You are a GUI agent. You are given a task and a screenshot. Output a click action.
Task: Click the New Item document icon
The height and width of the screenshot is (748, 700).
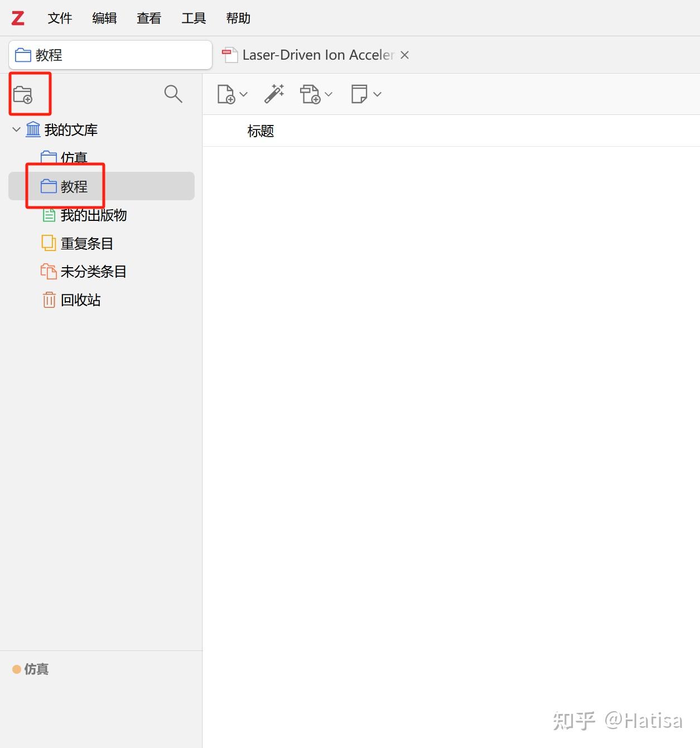(x=226, y=94)
